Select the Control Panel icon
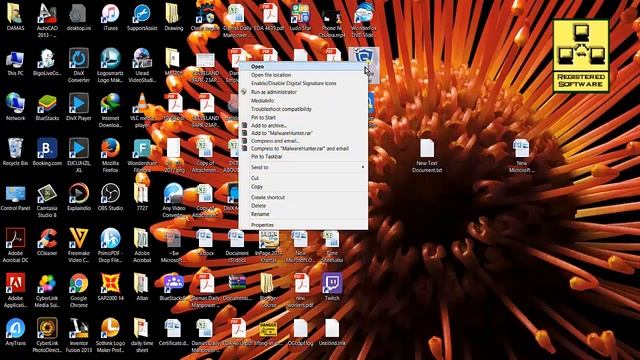640x360 pixels. 16,195
